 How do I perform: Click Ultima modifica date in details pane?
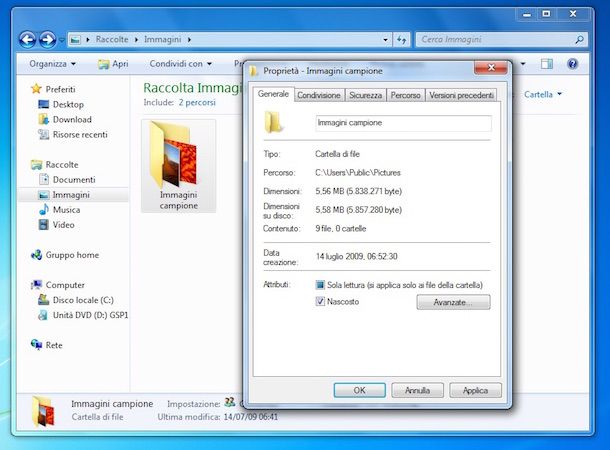point(251,417)
